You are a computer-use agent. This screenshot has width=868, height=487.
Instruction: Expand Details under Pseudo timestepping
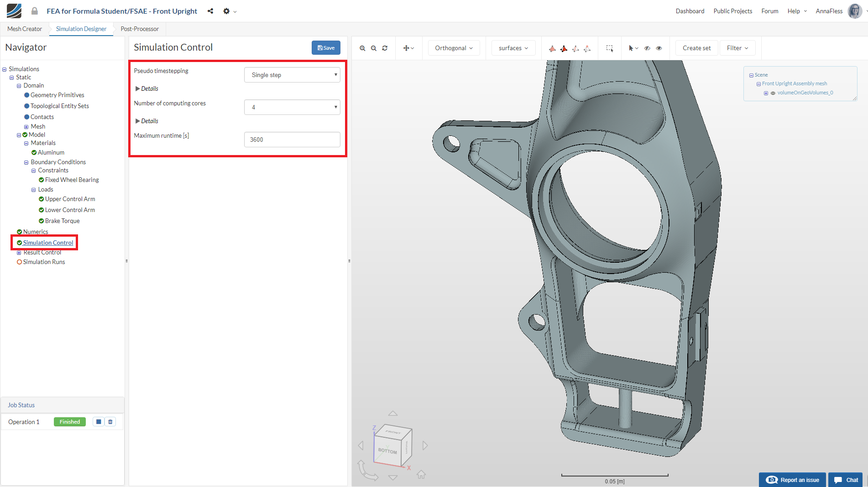147,88
